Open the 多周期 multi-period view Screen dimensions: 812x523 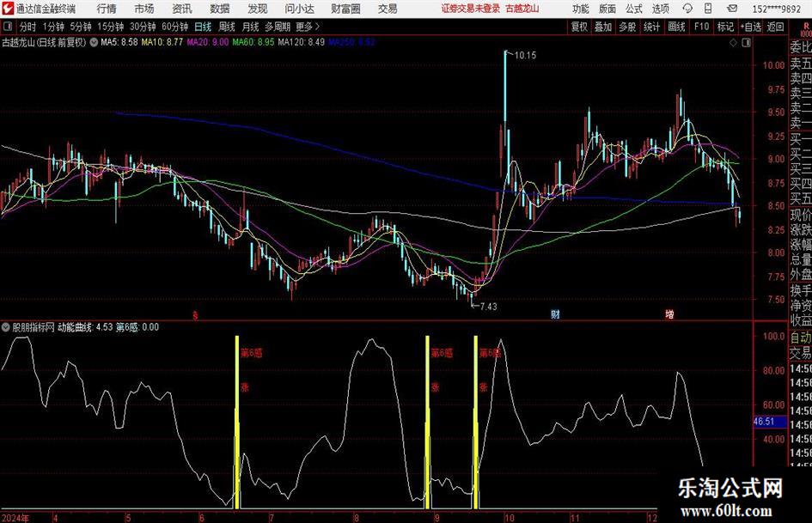pos(278,27)
